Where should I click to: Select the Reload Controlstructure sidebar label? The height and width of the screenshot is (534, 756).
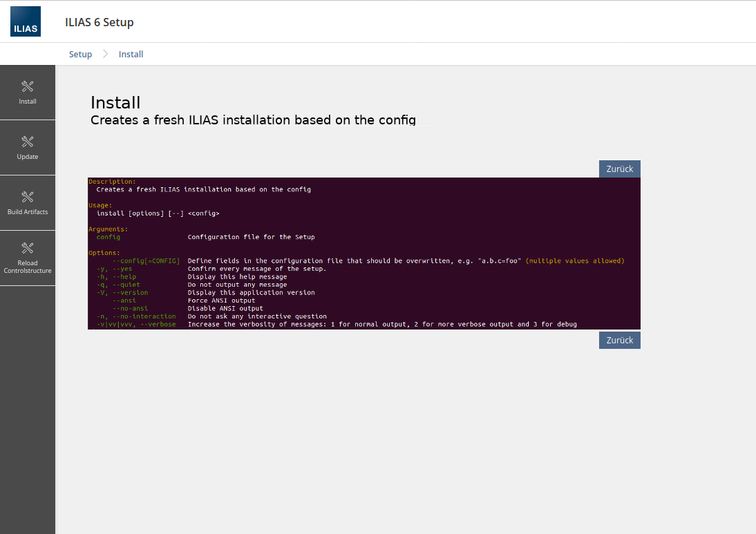[28, 267]
